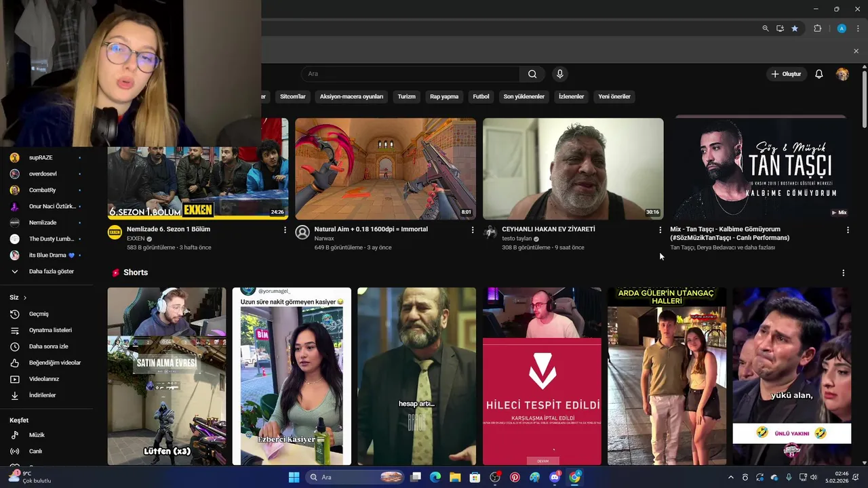Select the Son yüklenenler chip
Screen dimensions: 868x488
pos(524,96)
